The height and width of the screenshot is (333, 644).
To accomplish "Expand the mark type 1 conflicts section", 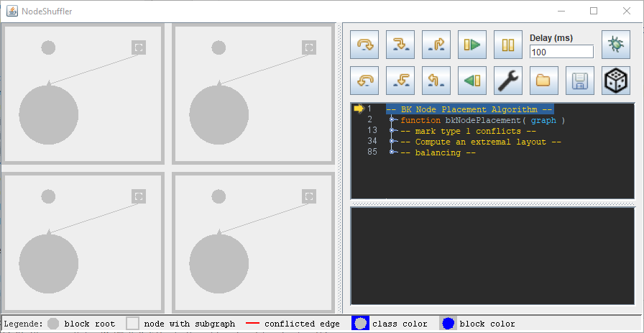I will tap(392, 131).
